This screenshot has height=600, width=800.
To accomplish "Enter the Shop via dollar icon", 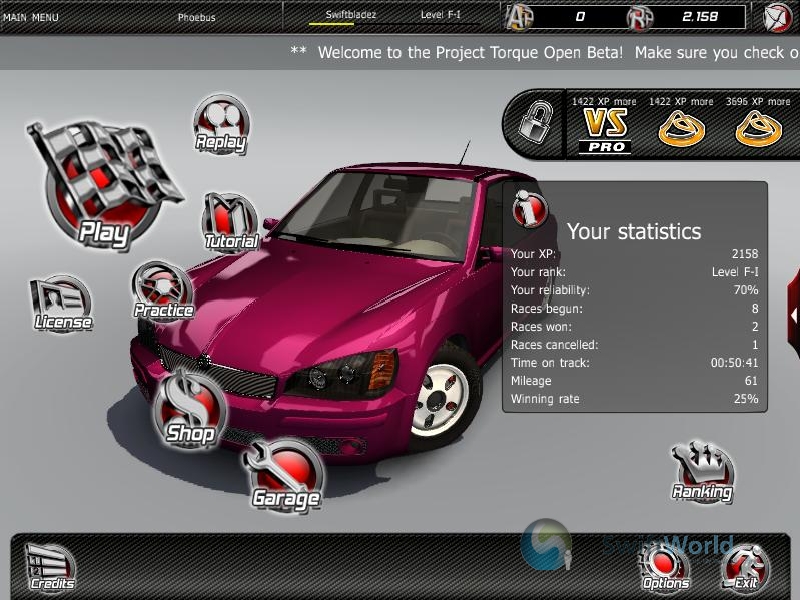I will click(189, 410).
